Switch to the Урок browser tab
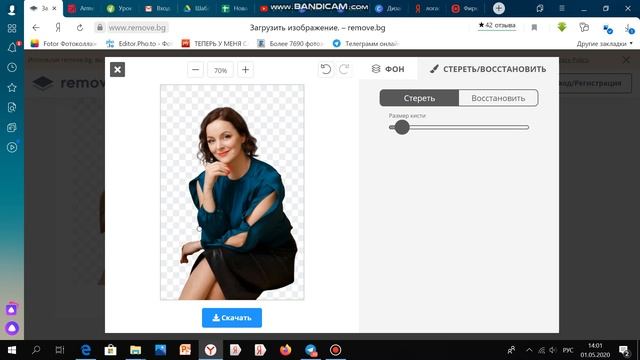Viewport: 640px width, 360px height. click(119, 8)
